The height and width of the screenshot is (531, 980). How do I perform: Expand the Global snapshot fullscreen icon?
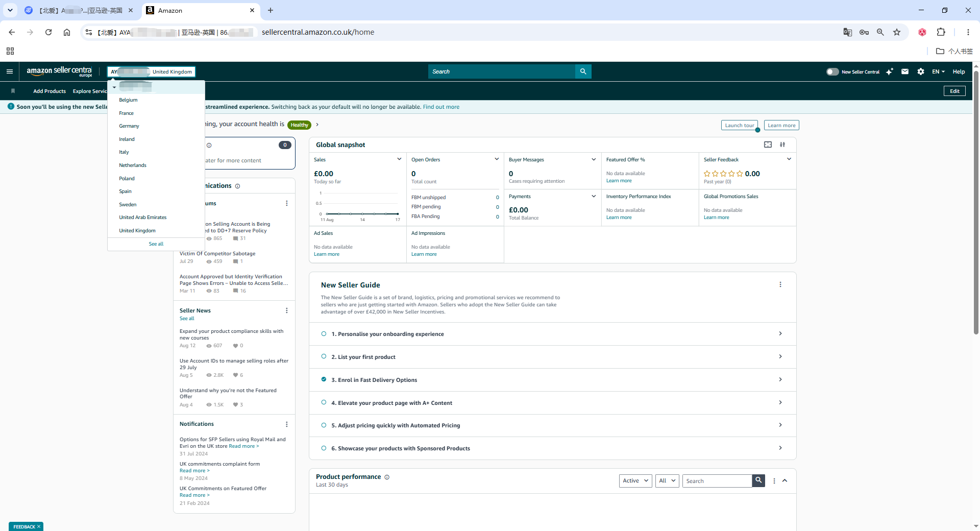pos(768,144)
